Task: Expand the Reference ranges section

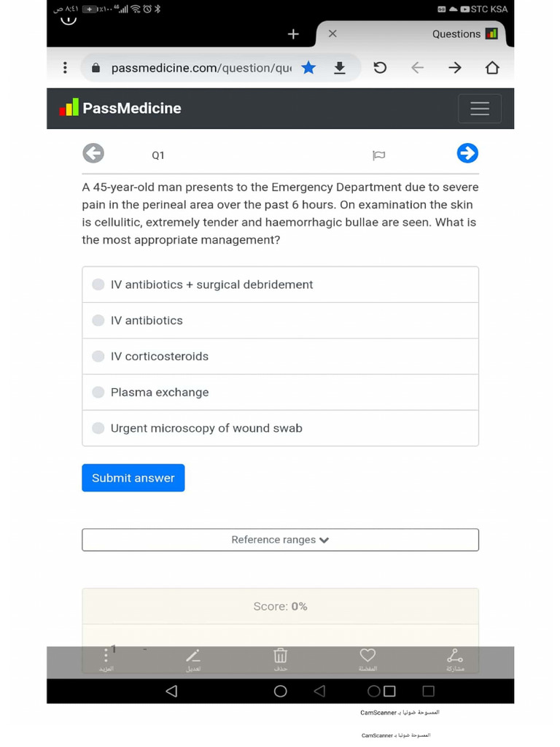Action: click(280, 540)
